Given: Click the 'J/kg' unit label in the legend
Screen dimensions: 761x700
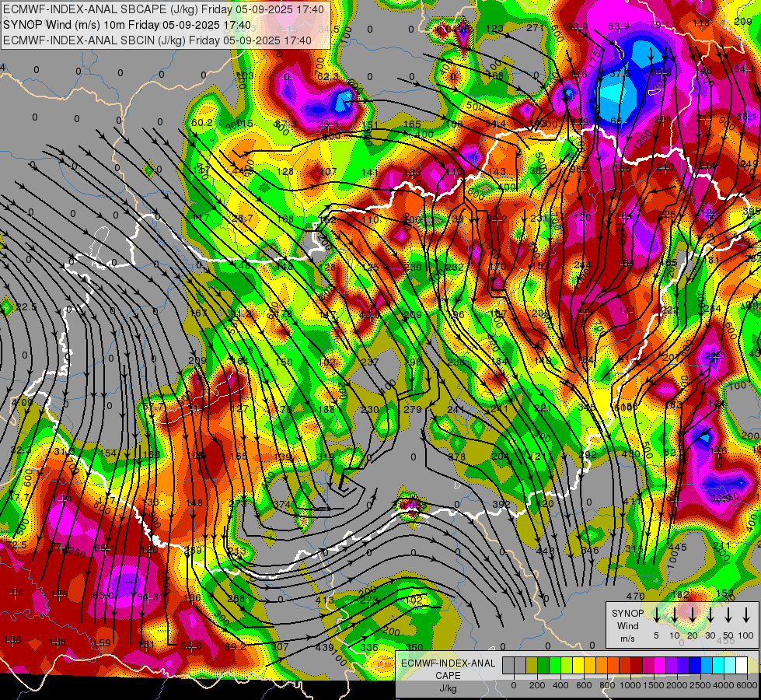Looking at the screenshot, I should point(448,688).
